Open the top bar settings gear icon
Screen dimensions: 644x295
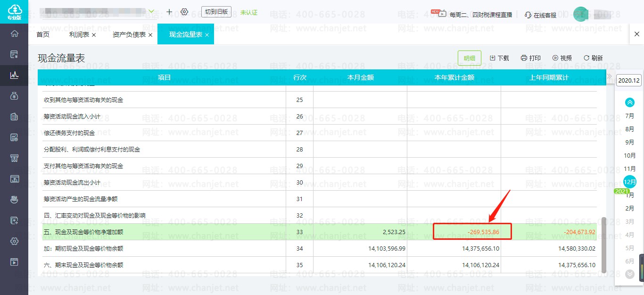pyautogui.click(x=184, y=12)
